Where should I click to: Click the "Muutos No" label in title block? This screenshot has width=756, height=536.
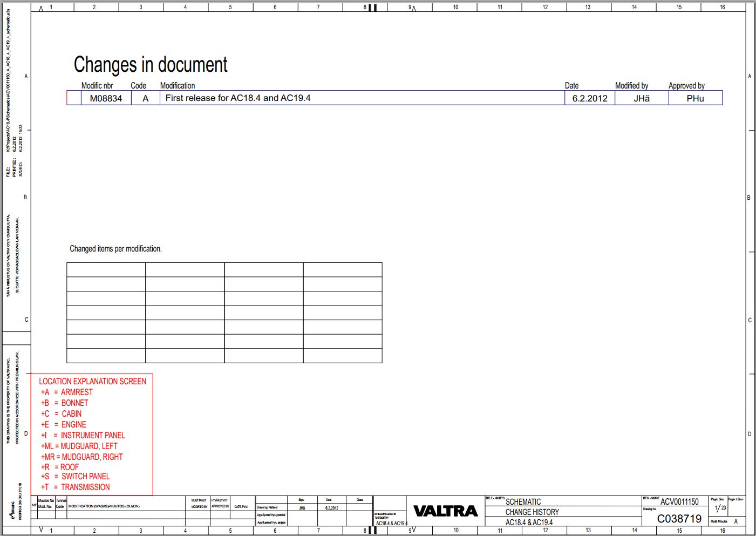point(46,500)
